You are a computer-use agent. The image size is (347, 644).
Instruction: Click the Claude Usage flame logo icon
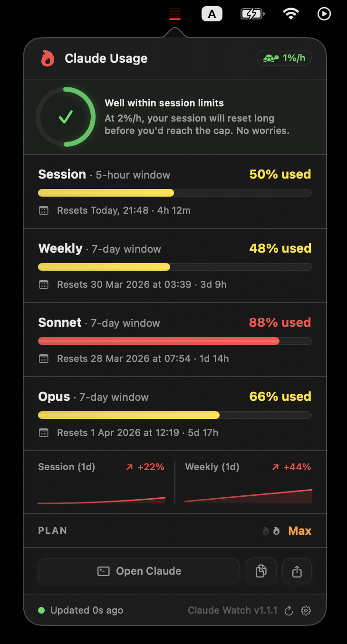[x=48, y=58]
